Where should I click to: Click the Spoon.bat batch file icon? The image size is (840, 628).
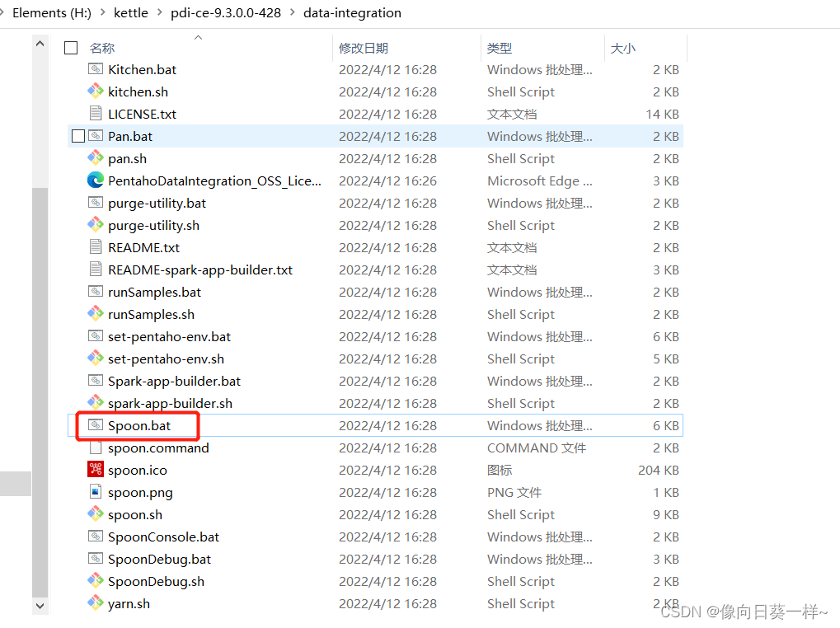[96, 425]
